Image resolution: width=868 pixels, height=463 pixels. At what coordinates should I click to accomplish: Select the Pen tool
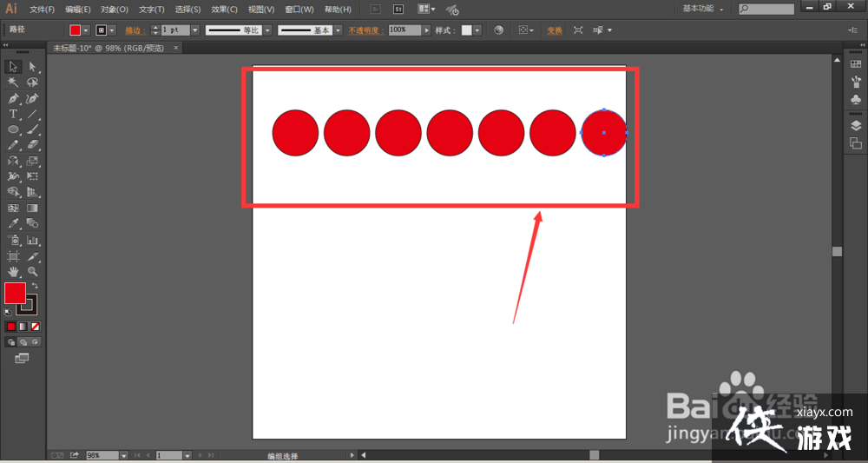13,98
